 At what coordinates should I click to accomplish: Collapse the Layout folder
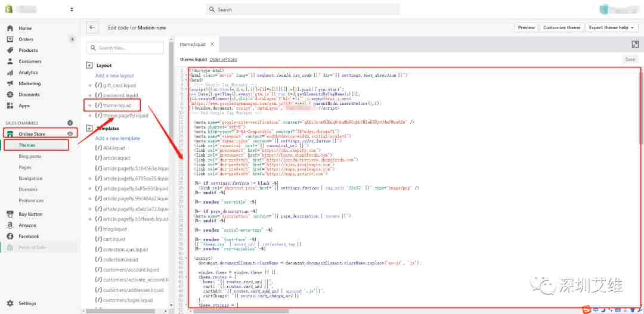(89, 66)
